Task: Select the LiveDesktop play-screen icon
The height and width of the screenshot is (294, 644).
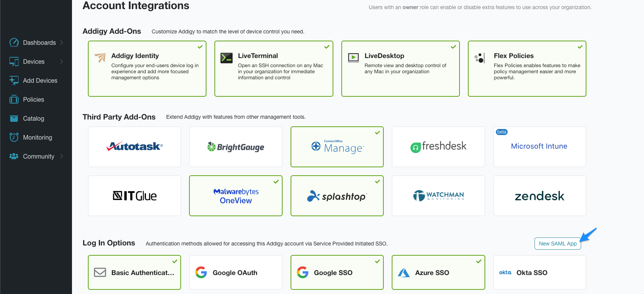Action: tap(353, 58)
